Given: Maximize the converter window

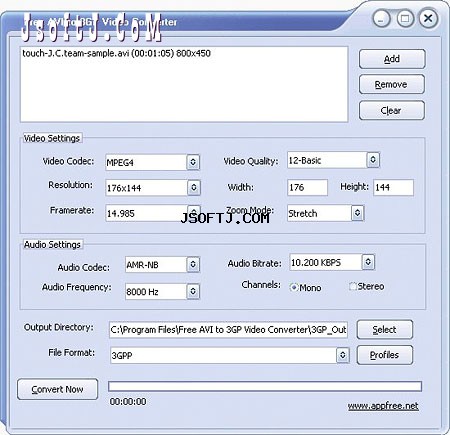Looking at the screenshot, I should [405, 18].
